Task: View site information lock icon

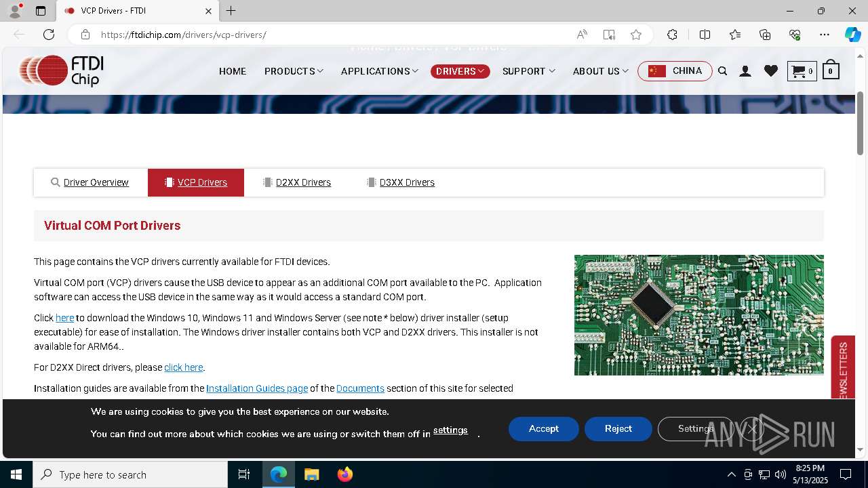Action: (x=85, y=35)
